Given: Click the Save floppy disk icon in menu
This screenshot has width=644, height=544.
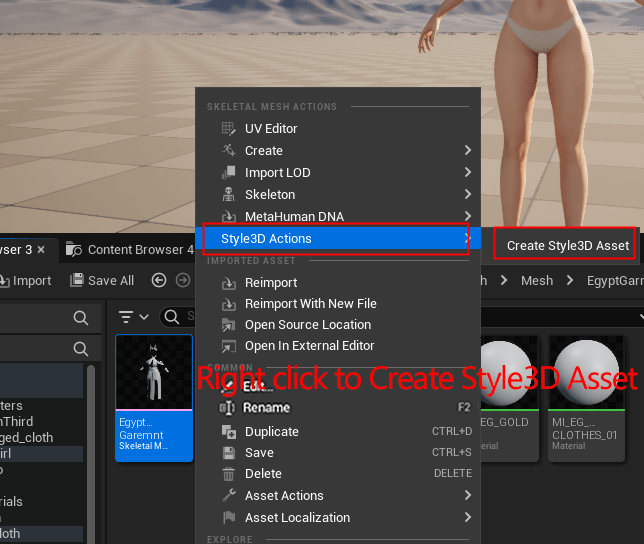Looking at the screenshot, I should (x=229, y=453).
